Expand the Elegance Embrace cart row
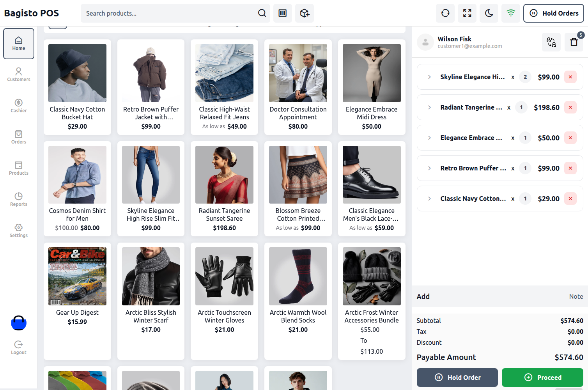 tap(429, 138)
